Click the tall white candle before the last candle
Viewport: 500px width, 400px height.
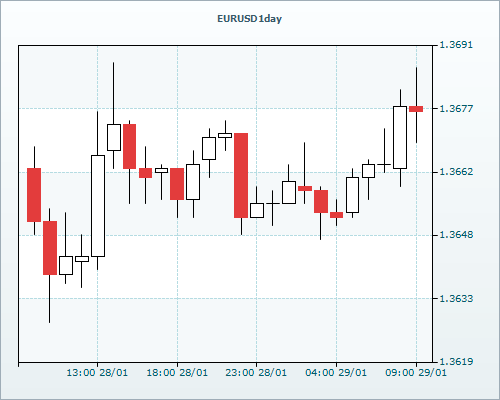click(400, 137)
